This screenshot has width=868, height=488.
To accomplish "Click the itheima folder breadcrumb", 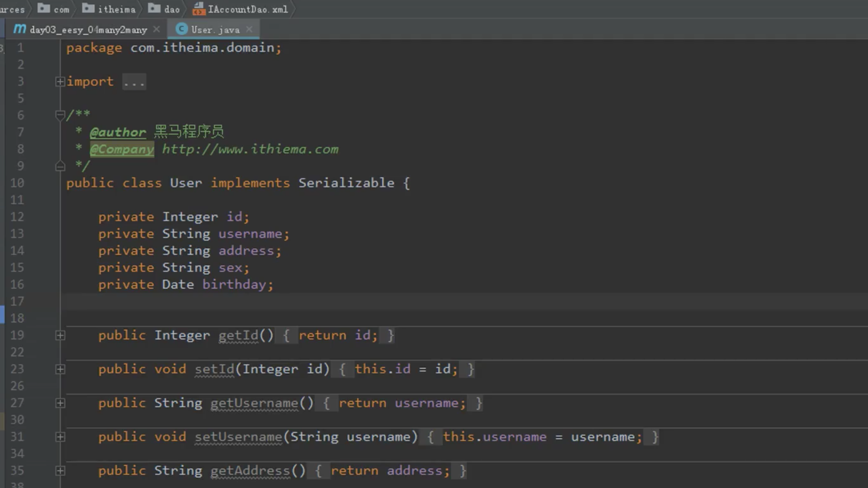I will pyautogui.click(x=116, y=9).
